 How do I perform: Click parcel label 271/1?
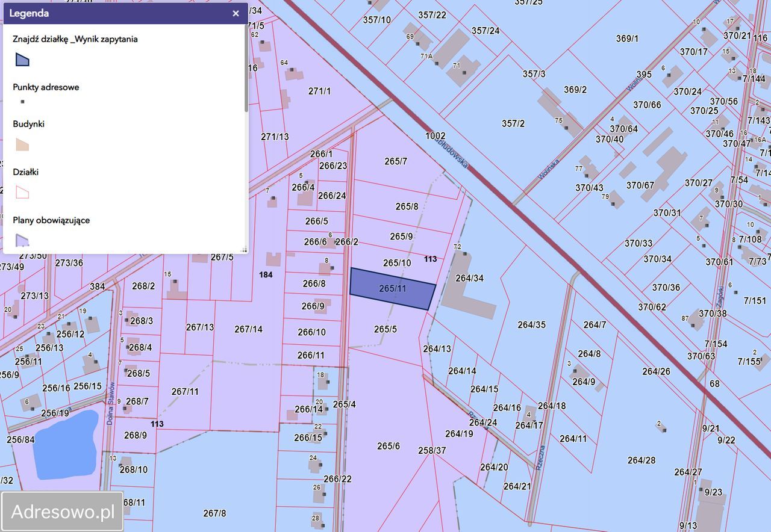(x=319, y=91)
